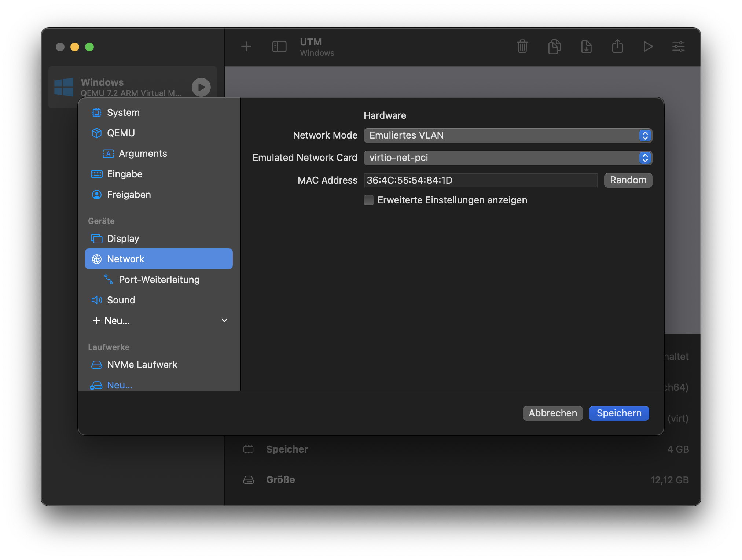Click the QEMU cube icon
742x560 pixels.
click(96, 133)
